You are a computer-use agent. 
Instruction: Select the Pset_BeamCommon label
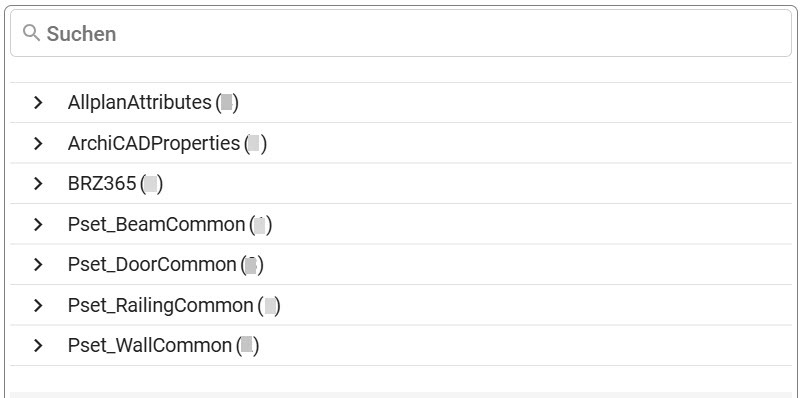coord(156,225)
